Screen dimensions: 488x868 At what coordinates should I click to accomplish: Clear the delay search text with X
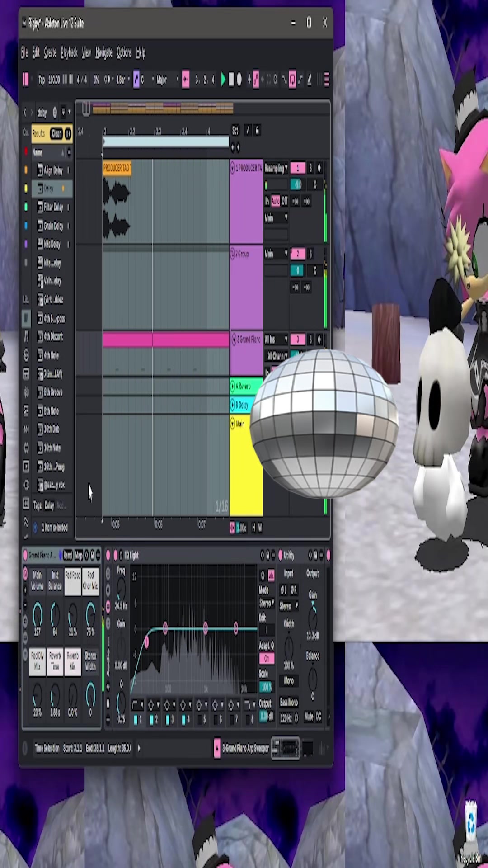coord(55,112)
